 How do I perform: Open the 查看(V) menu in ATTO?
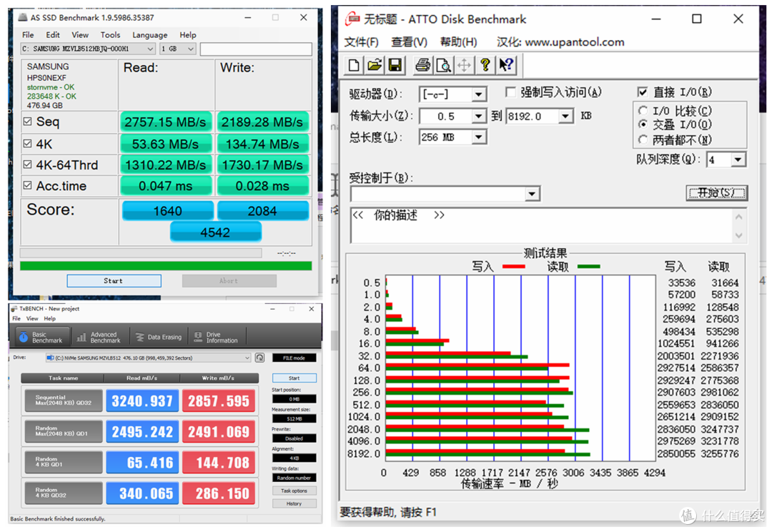point(409,42)
